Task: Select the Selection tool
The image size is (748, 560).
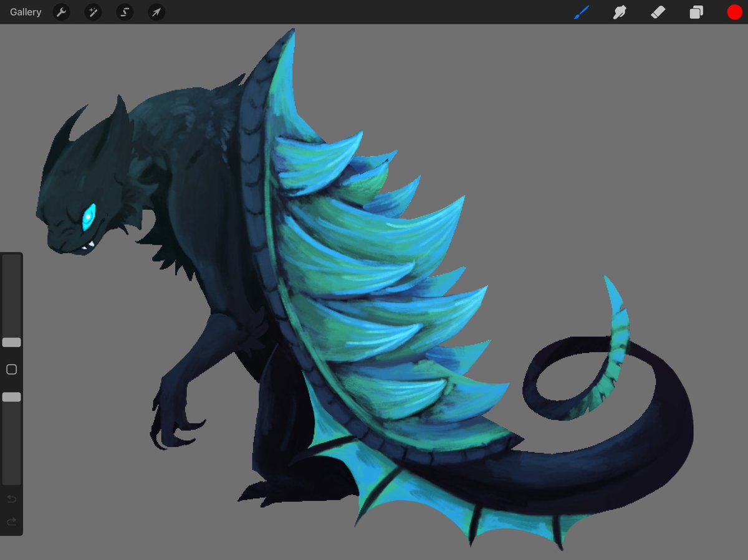Action: tap(125, 12)
